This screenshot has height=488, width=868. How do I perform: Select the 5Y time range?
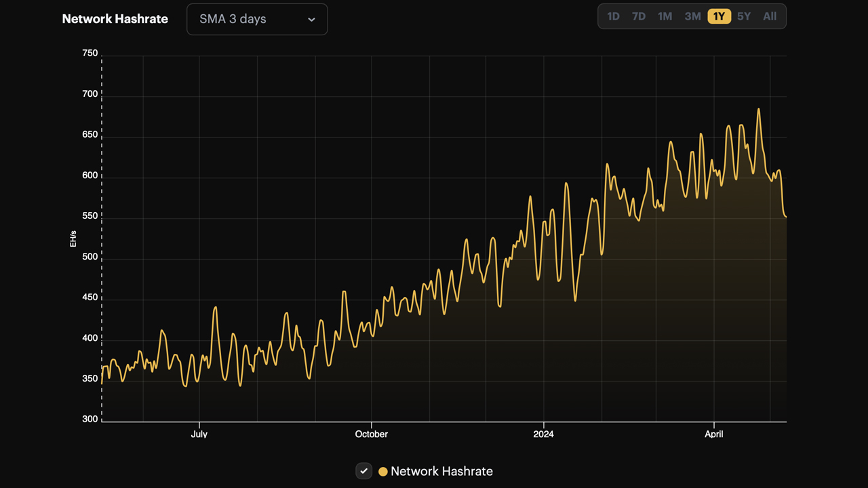click(744, 16)
